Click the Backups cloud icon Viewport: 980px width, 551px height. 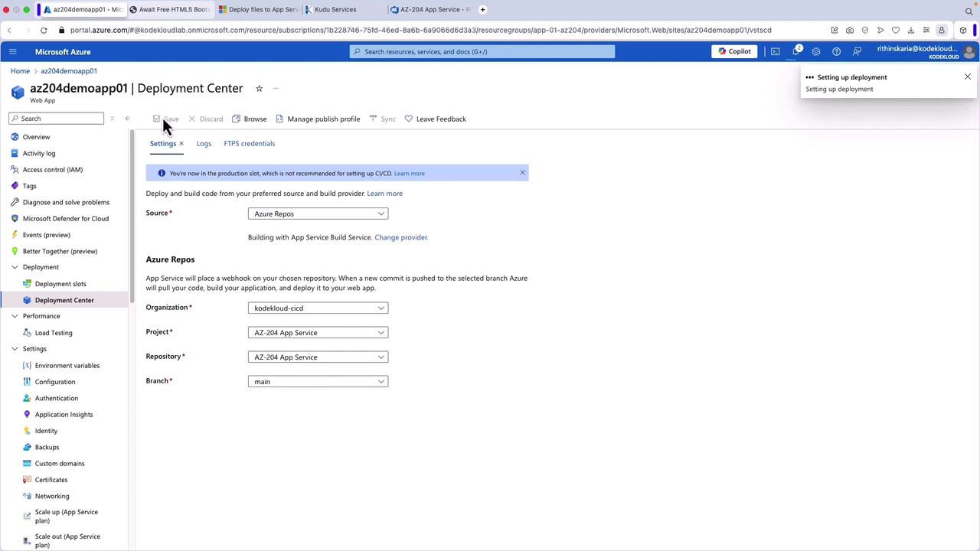tap(27, 447)
